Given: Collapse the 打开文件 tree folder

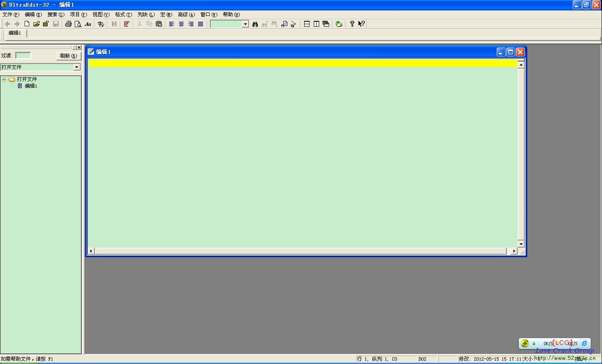Looking at the screenshot, I should (x=4, y=79).
